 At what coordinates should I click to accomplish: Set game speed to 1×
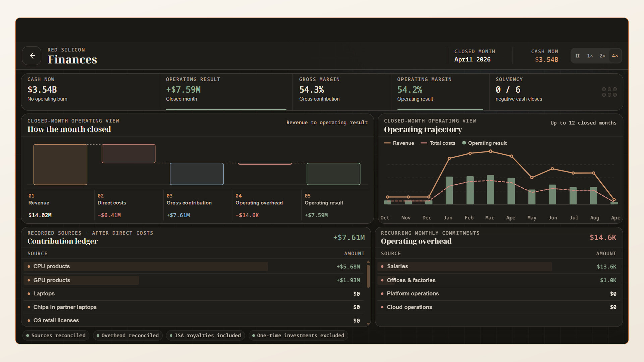click(x=590, y=56)
